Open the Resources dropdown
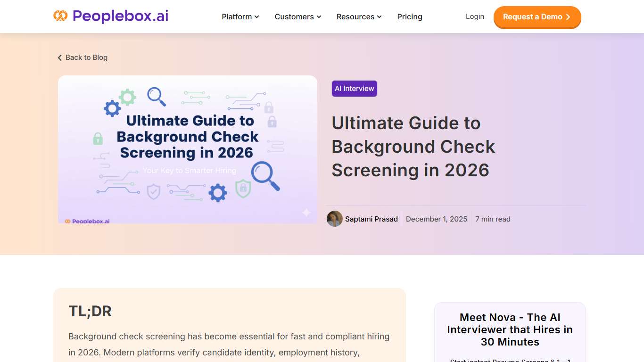Image resolution: width=644 pixels, height=362 pixels. pos(359,16)
